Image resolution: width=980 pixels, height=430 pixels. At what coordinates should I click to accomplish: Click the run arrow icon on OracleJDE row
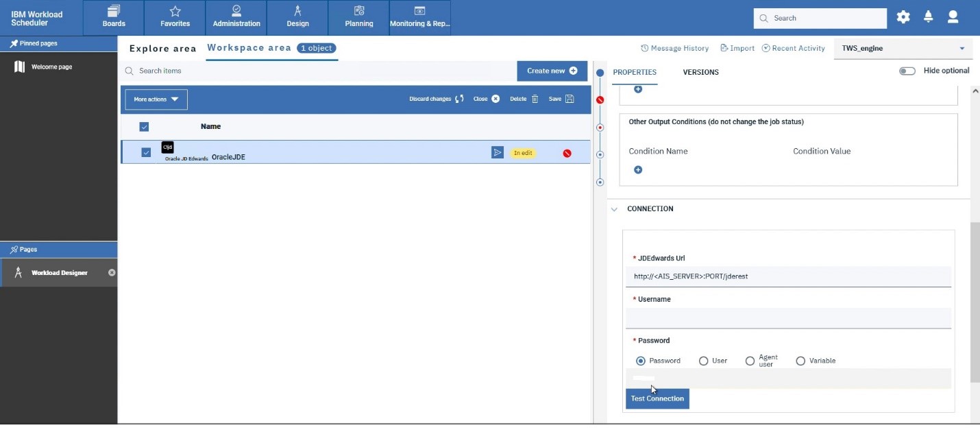click(497, 152)
